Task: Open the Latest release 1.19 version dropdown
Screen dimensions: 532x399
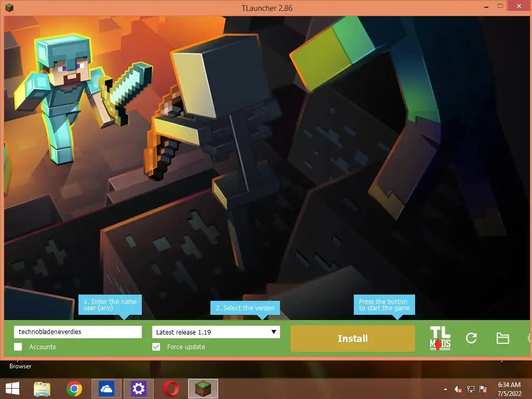Action: click(x=216, y=332)
